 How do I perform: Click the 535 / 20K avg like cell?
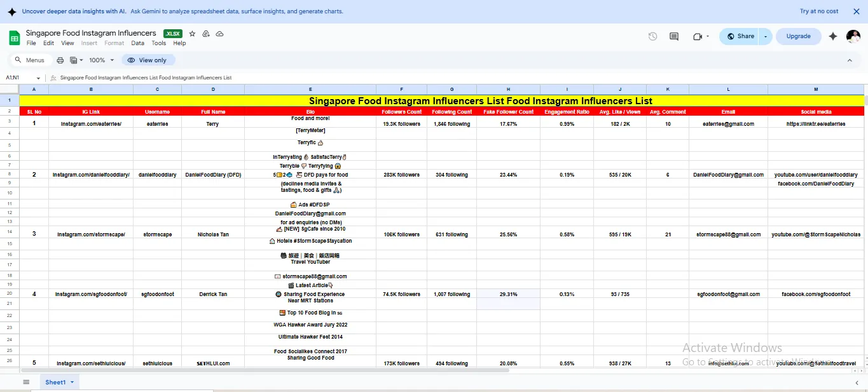[619, 175]
